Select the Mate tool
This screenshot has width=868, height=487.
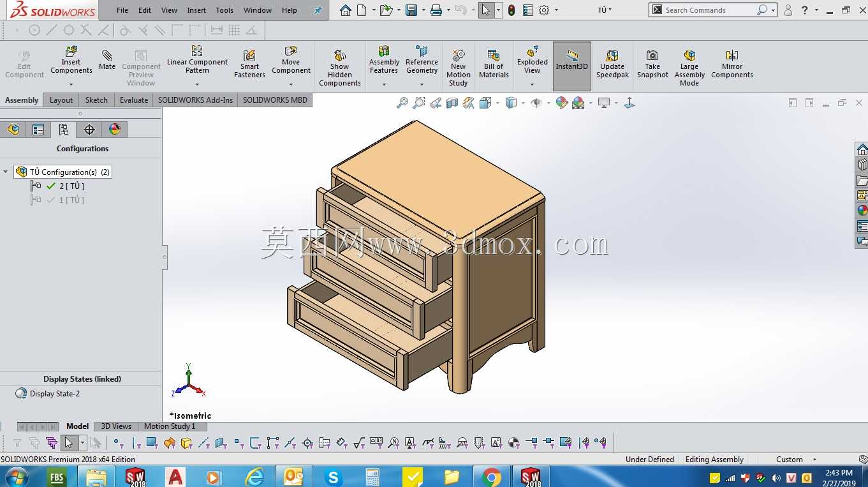[x=107, y=59]
